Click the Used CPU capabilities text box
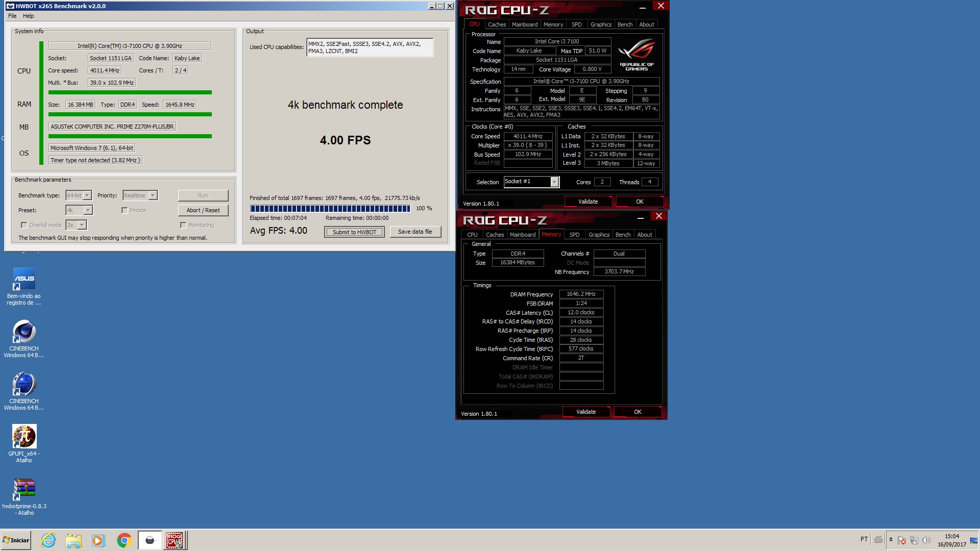This screenshot has height=551, width=980. click(370, 47)
